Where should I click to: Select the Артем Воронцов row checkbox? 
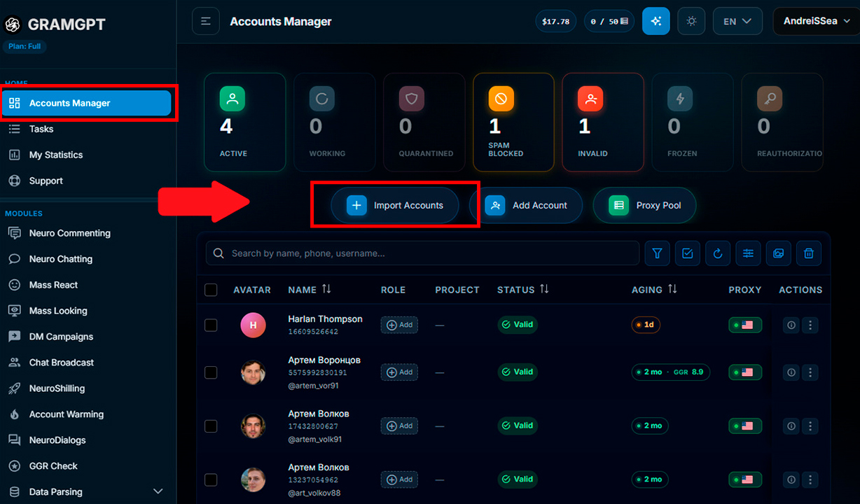[211, 372]
